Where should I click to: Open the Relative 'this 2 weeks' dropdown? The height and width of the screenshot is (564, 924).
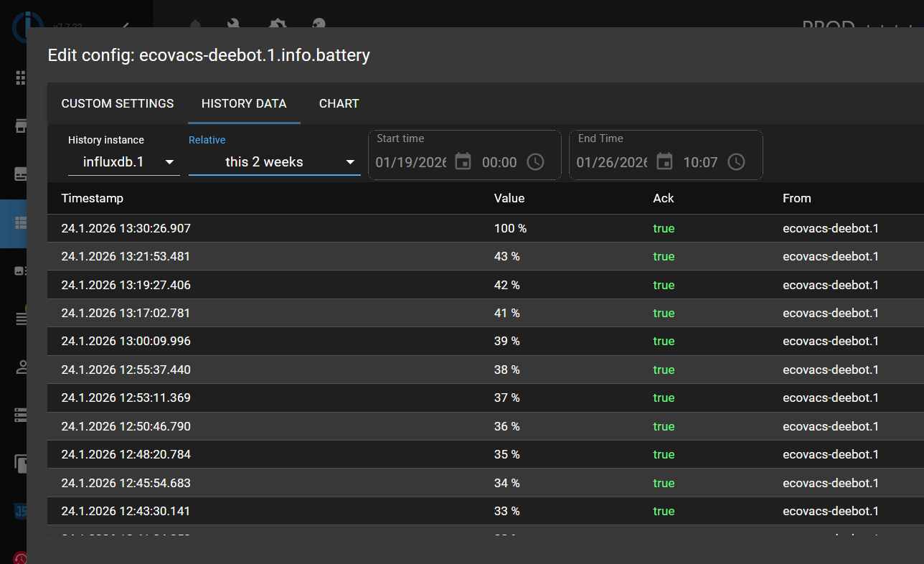[x=274, y=162]
